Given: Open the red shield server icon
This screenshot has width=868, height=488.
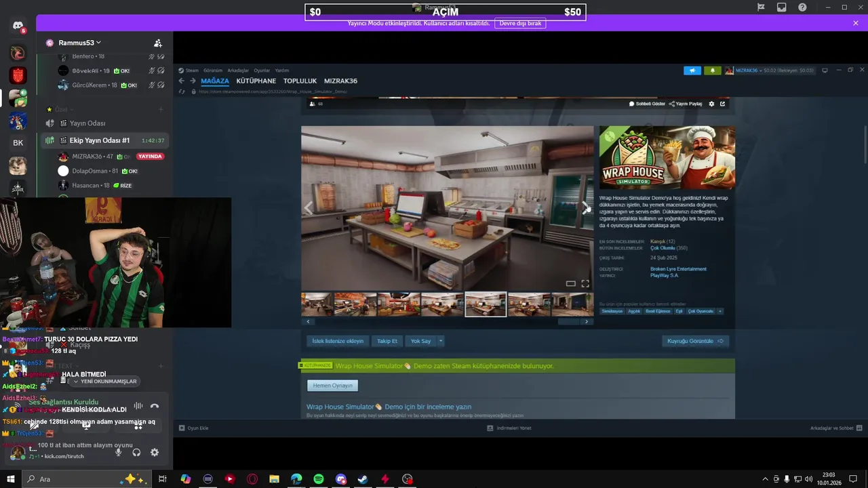Looking at the screenshot, I should pos(18,75).
